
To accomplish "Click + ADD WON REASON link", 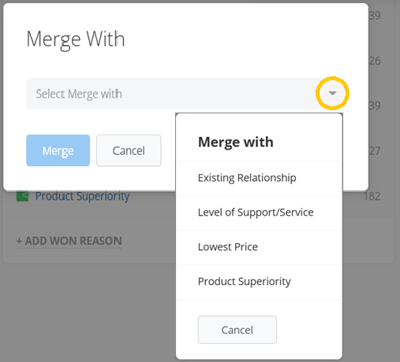I will (69, 241).
